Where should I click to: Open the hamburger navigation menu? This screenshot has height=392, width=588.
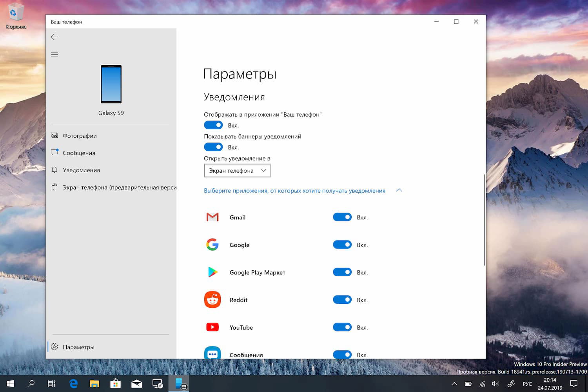pos(54,54)
